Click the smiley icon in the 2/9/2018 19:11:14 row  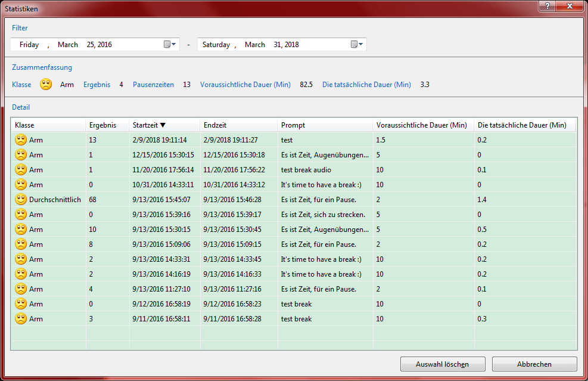[x=21, y=140]
